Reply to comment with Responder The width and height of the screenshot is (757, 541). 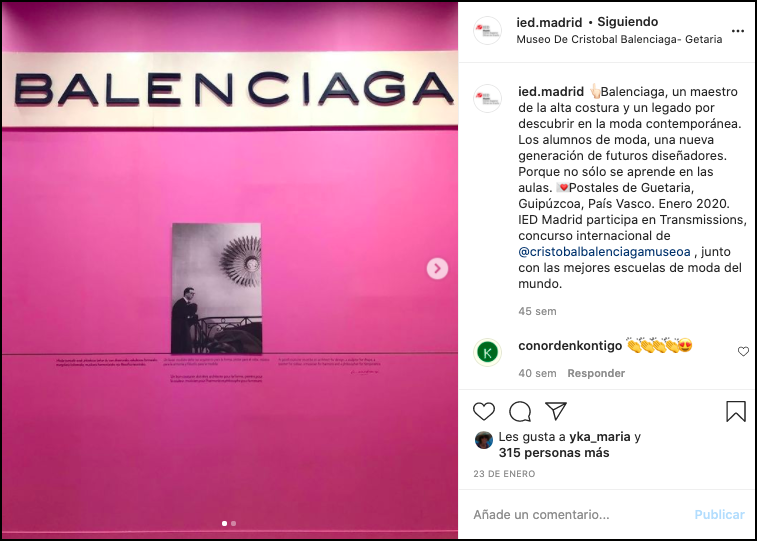[x=596, y=373]
